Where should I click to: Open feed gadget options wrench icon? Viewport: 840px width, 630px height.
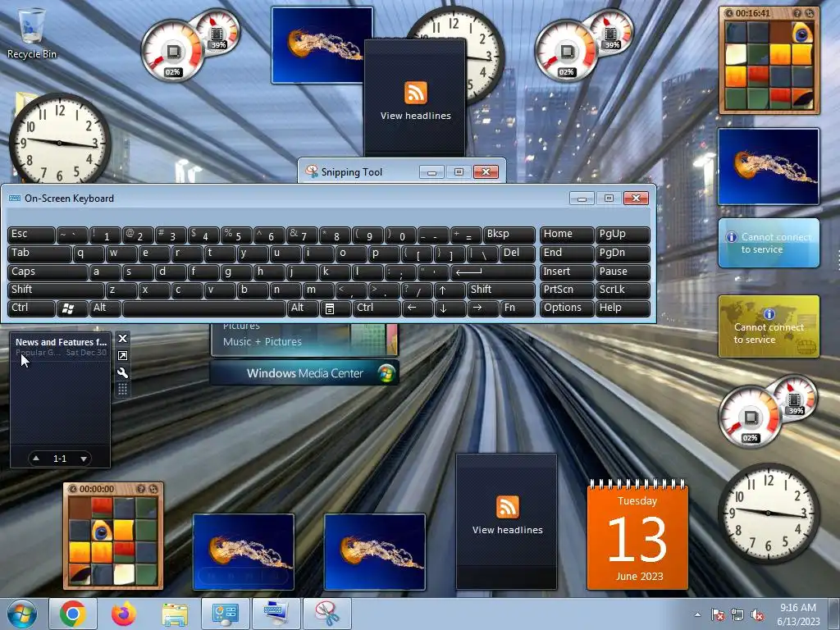tap(123, 373)
